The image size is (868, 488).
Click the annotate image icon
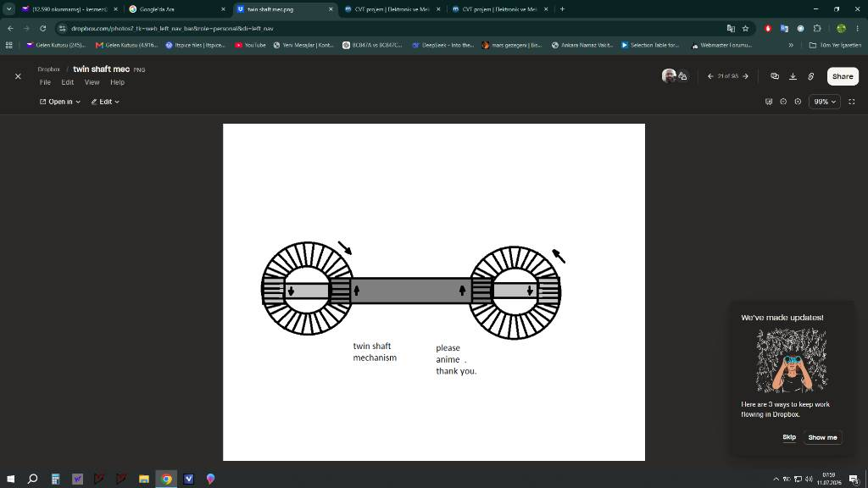[x=768, y=102]
